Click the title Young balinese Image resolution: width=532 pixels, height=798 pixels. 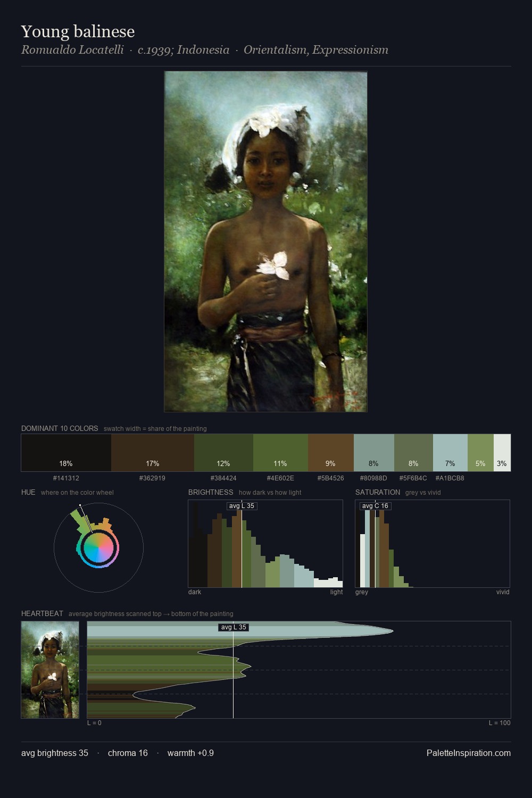(78, 31)
